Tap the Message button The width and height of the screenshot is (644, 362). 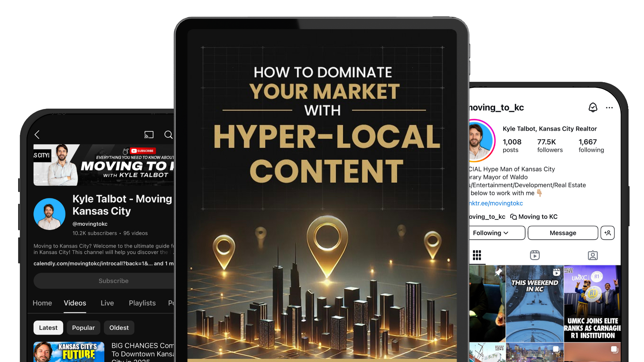563,233
